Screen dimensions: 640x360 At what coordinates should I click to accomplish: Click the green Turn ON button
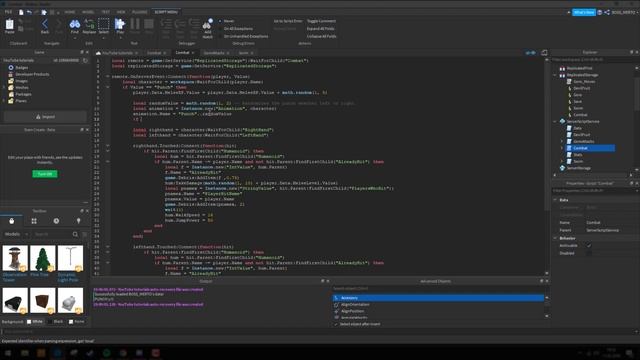(x=45, y=174)
